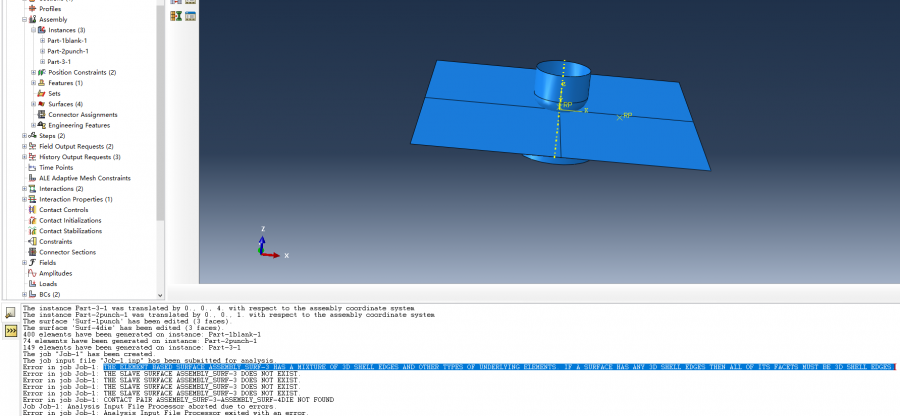Image resolution: width=900 pixels, height=416 pixels.
Task: Click the Contact Controls icon
Action: pos(32,210)
